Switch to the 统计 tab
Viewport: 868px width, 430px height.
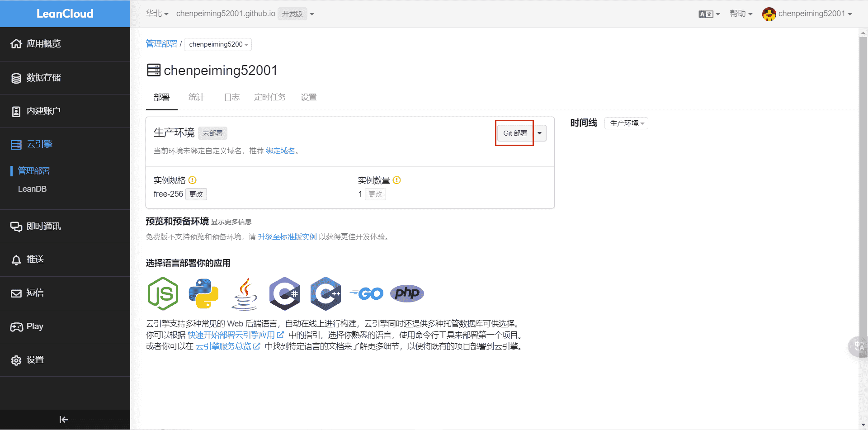tap(196, 97)
